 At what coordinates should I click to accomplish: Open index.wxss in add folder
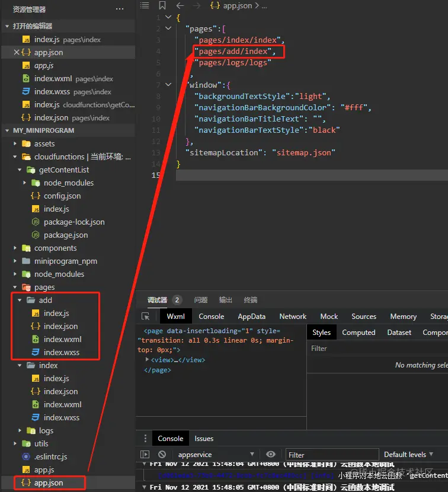pos(62,352)
